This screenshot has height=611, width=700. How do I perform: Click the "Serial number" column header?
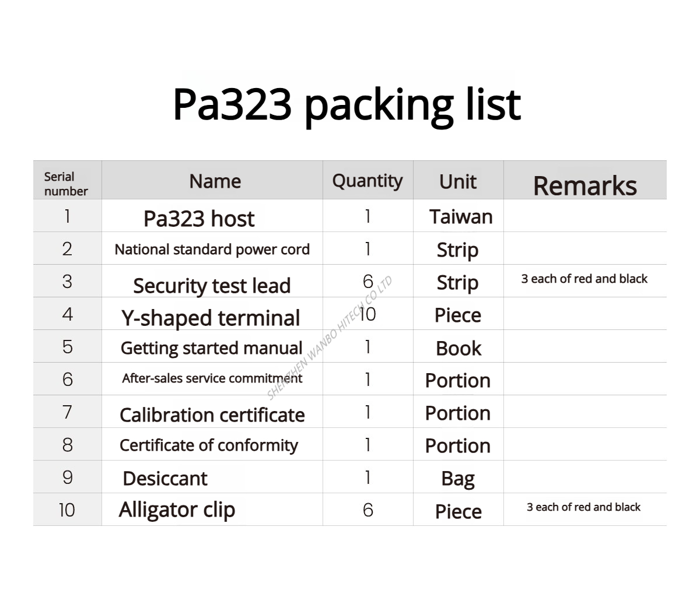click(66, 184)
